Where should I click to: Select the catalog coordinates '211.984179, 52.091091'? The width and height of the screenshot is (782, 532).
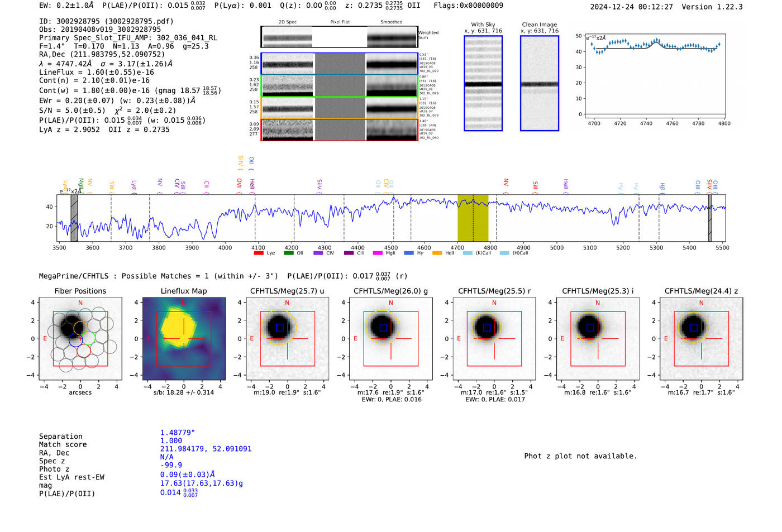[206, 449]
